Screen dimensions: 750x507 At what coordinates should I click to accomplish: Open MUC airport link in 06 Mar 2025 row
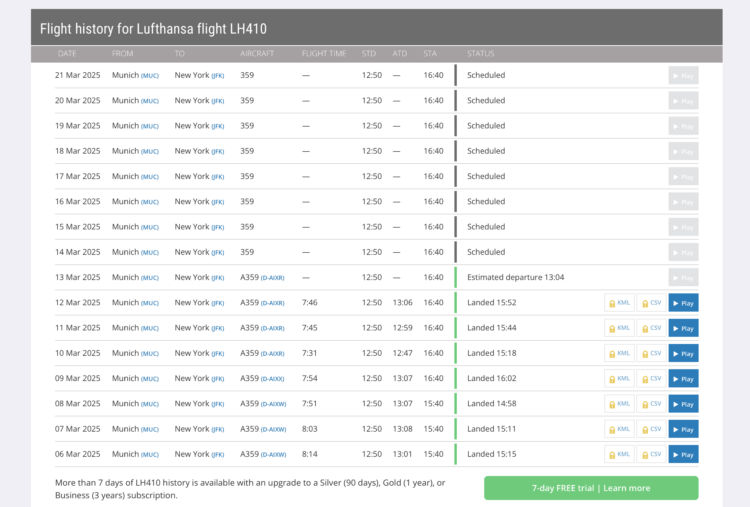[150, 454]
